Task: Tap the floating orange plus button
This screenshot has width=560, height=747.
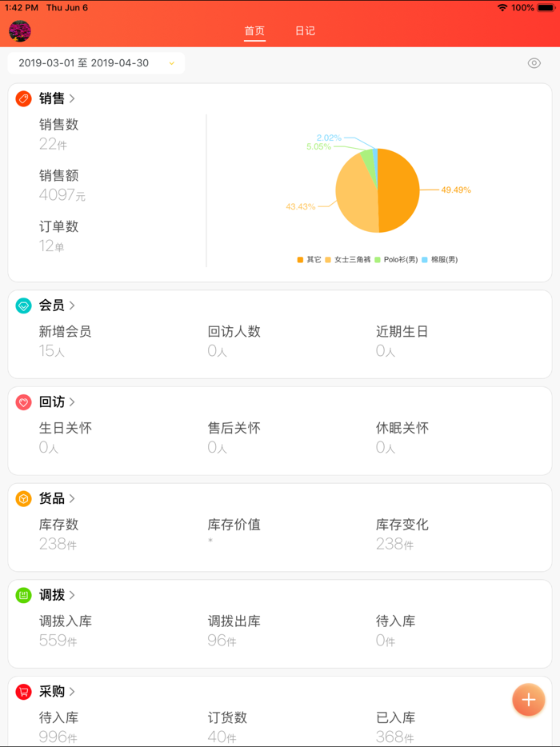Action: tap(529, 700)
